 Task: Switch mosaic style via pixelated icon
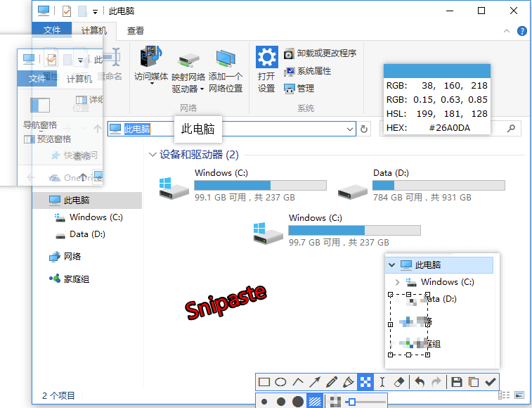pos(335,402)
